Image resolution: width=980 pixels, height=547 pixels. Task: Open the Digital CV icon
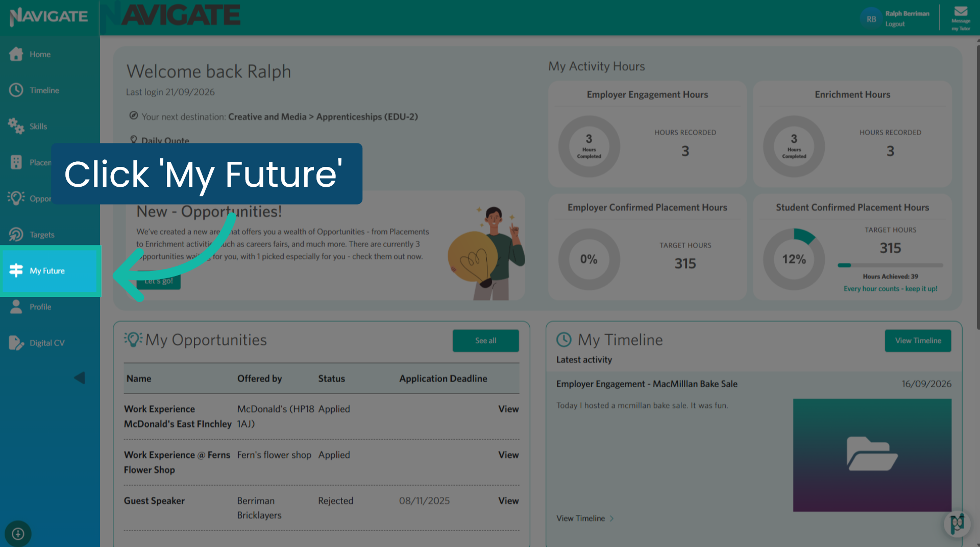click(x=16, y=343)
